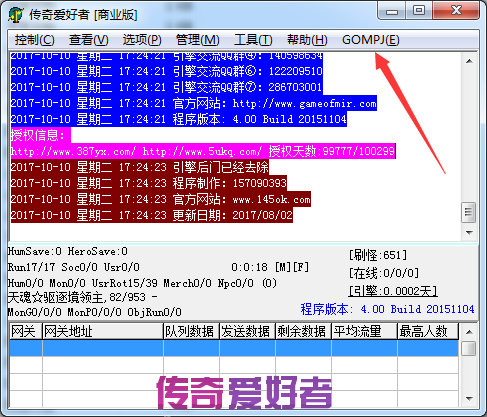Click log line 更新日期: 2017/08/02
The width and height of the screenshot is (487, 417).
tap(152, 215)
